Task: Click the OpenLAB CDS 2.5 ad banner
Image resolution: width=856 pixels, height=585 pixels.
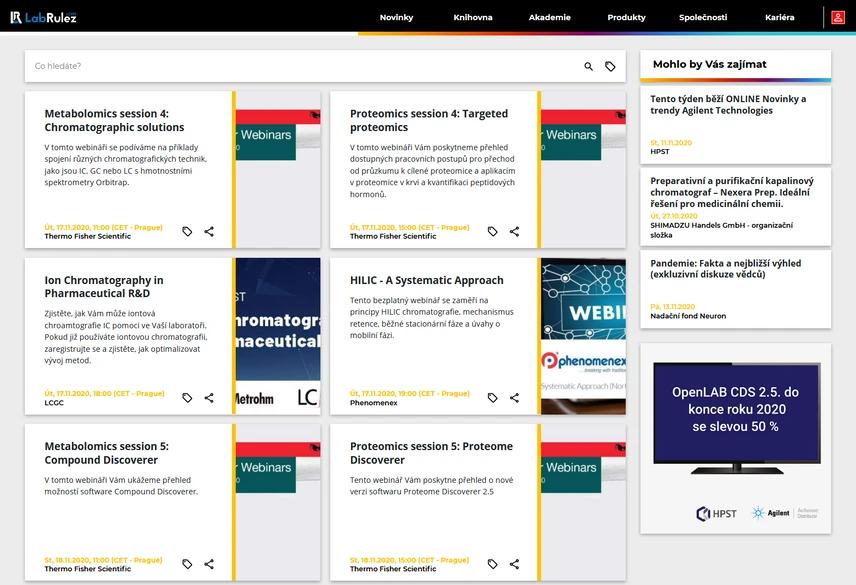Action: 735,438
